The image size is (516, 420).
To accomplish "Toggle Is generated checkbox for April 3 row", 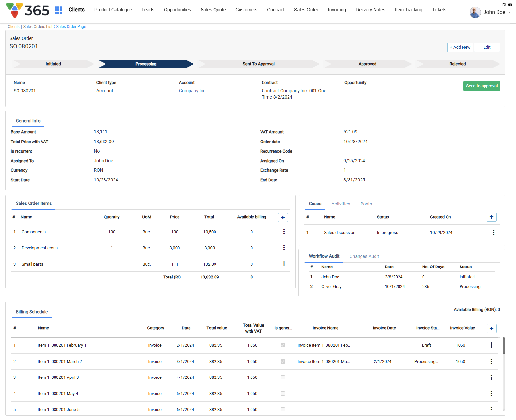I will pyautogui.click(x=283, y=377).
